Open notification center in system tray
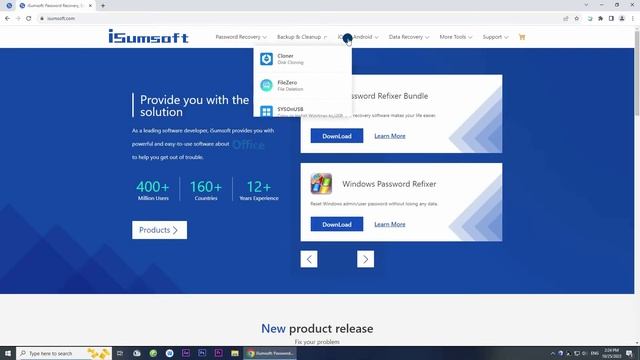This screenshot has height=360, width=640. (x=629, y=353)
